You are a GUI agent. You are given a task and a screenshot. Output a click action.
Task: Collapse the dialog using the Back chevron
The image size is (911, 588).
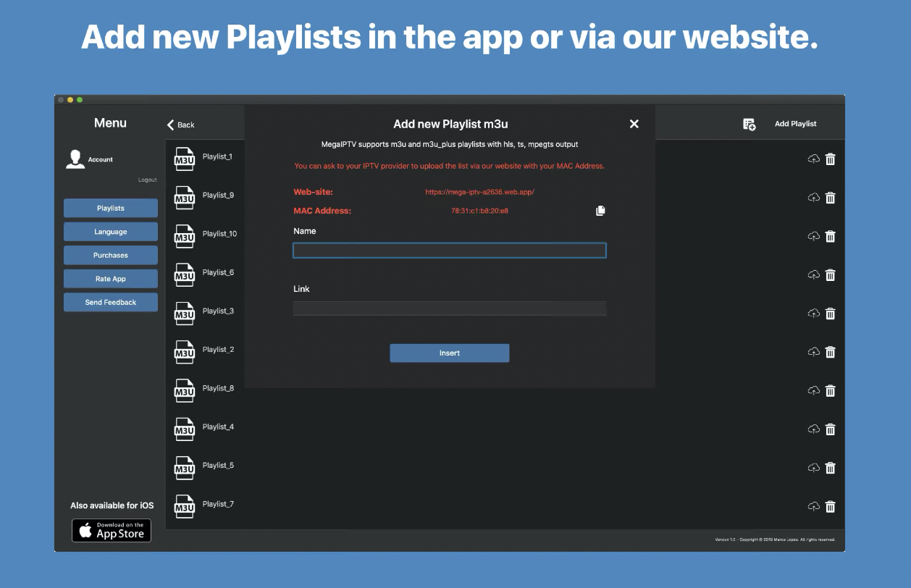click(171, 125)
